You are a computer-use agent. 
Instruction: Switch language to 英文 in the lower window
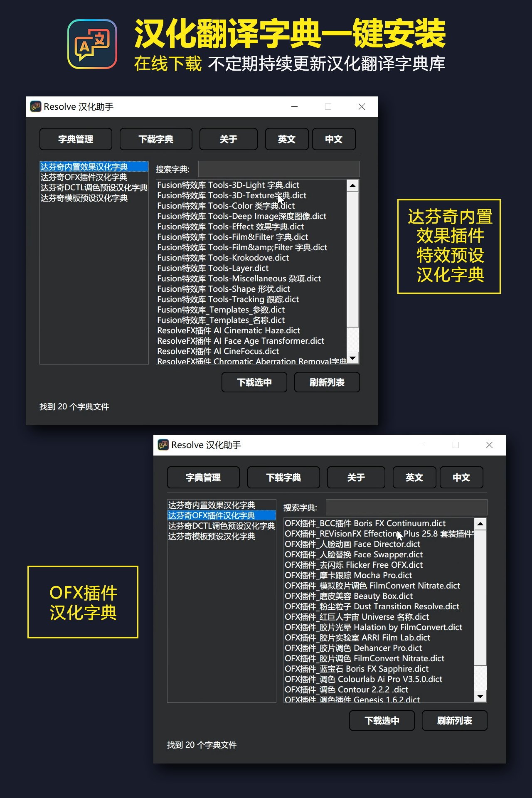414,477
